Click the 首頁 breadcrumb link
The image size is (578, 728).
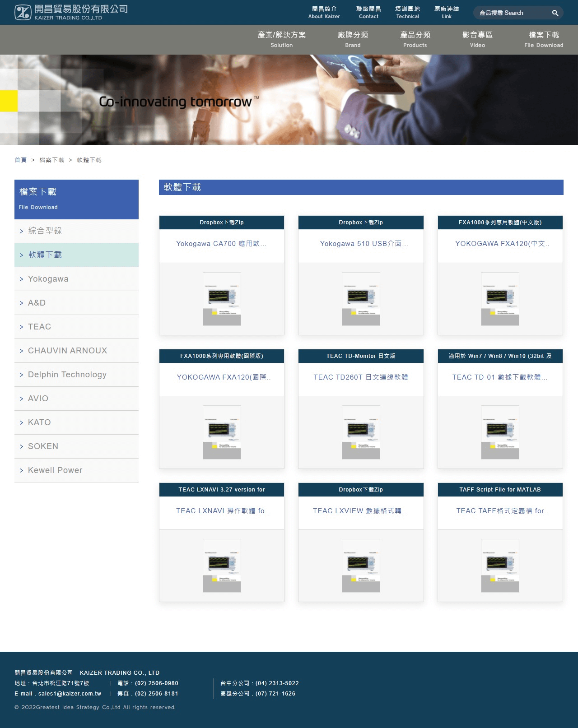20,160
